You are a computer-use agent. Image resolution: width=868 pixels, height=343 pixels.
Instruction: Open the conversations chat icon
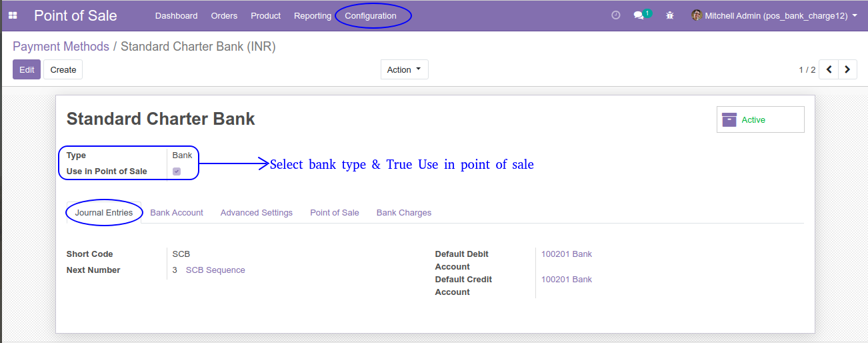tap(639, 15)
